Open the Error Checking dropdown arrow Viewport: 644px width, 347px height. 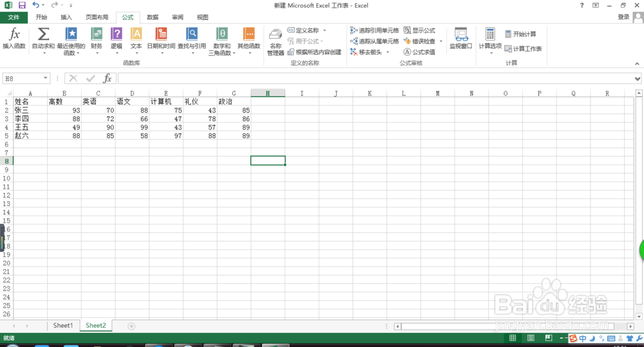click(440, 41)
